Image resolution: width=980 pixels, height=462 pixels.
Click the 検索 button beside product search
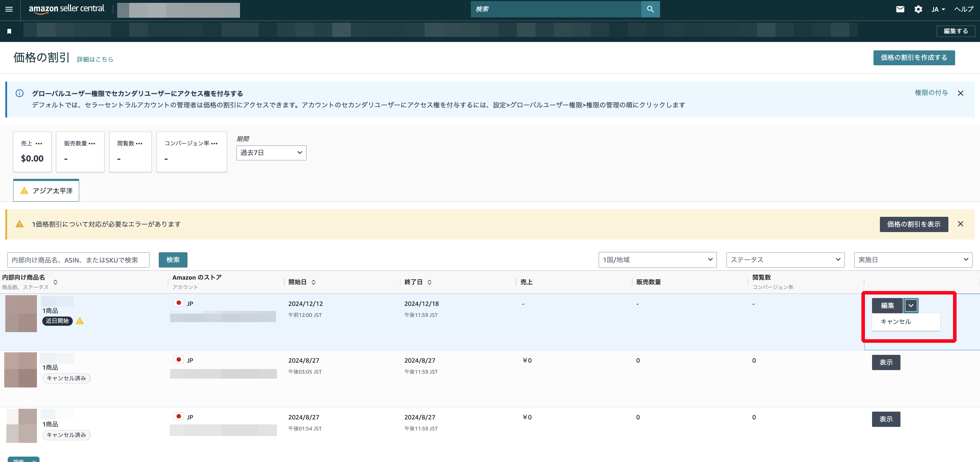(173, 260)
